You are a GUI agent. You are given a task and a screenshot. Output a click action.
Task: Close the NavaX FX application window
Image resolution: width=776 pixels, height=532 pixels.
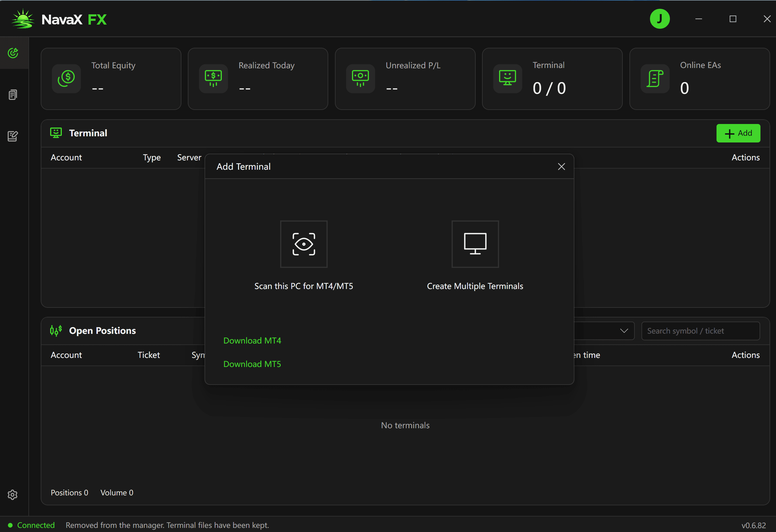pos(767,19)
